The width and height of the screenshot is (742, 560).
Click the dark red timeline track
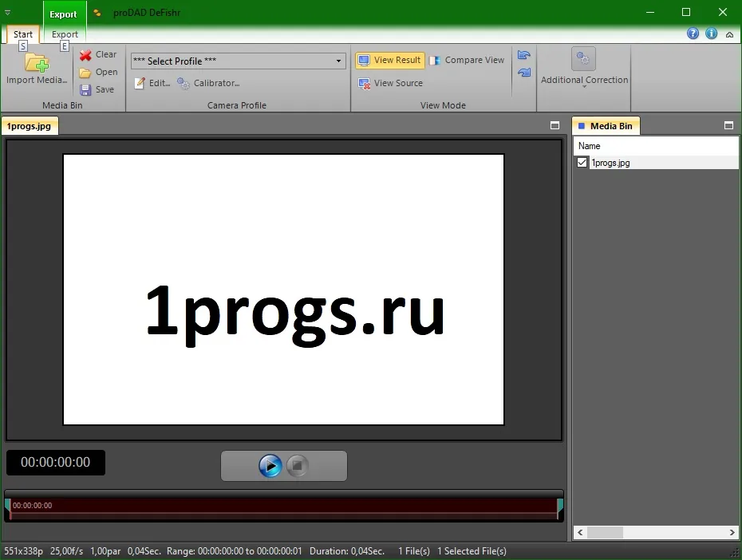[x=283, y=509]
